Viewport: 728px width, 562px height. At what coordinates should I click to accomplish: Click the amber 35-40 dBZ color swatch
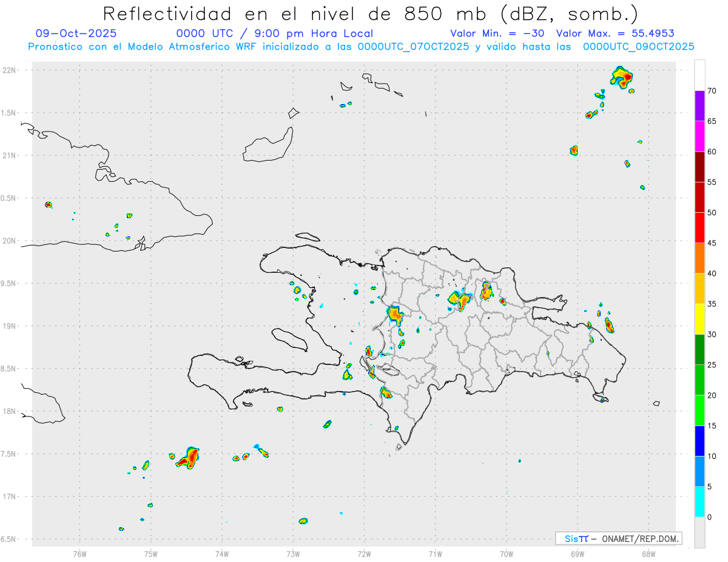(x=699, y=289)
